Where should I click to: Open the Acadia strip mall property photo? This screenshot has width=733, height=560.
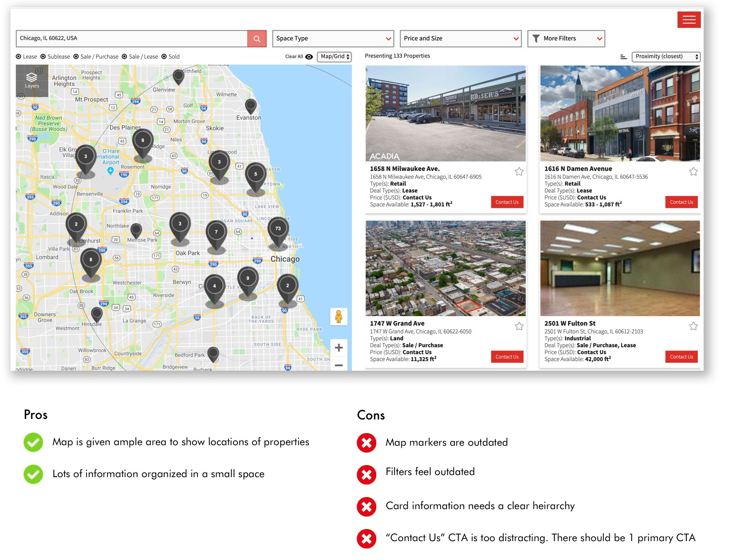pos(445,113)
